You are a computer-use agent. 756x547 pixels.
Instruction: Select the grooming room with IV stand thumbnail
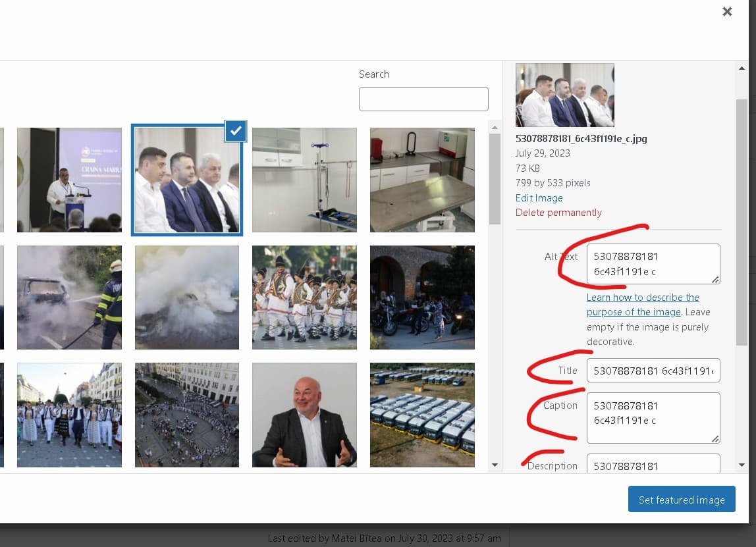point(304,180)
